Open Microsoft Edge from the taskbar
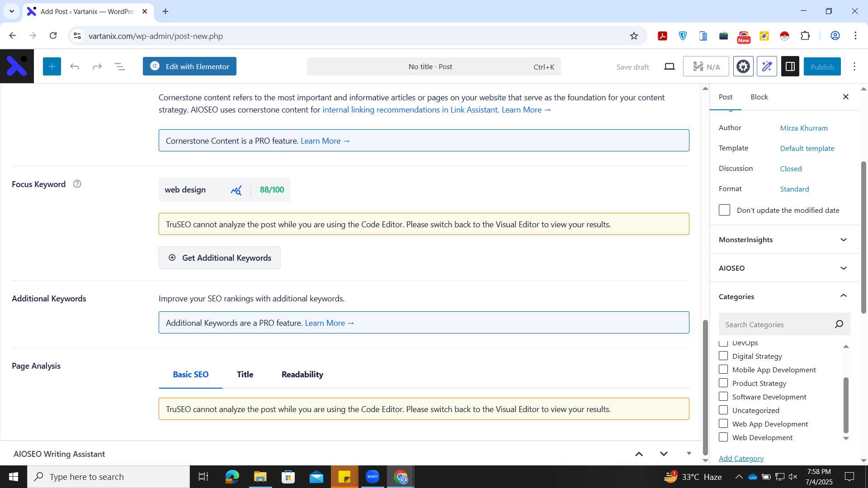 click(232, 477)
